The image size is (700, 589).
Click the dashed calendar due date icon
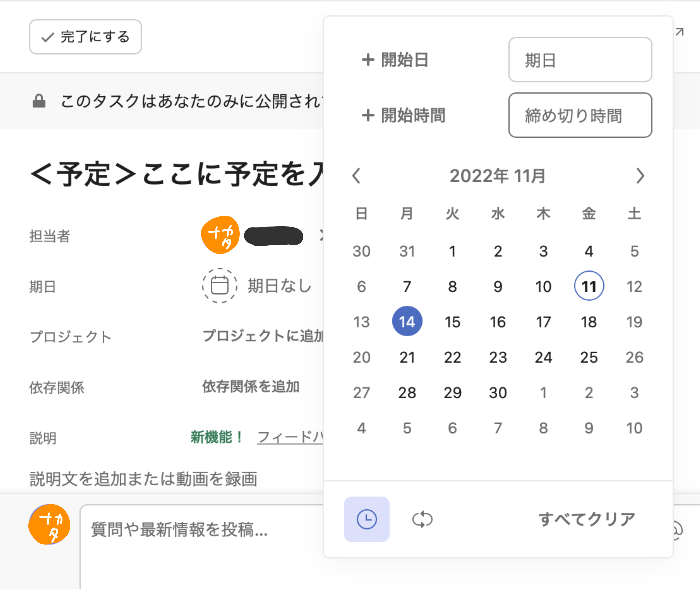(219, 286)
